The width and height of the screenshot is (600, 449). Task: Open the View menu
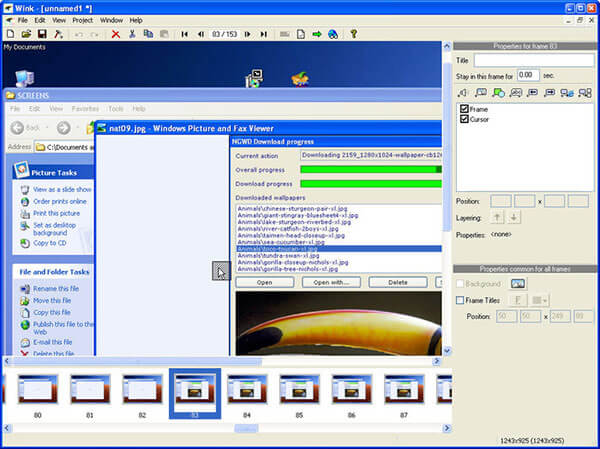59,20
